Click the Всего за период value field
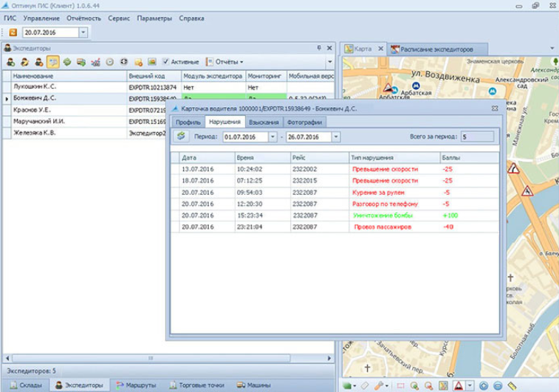This screenshot has height=392, width=559. point(477,137)
